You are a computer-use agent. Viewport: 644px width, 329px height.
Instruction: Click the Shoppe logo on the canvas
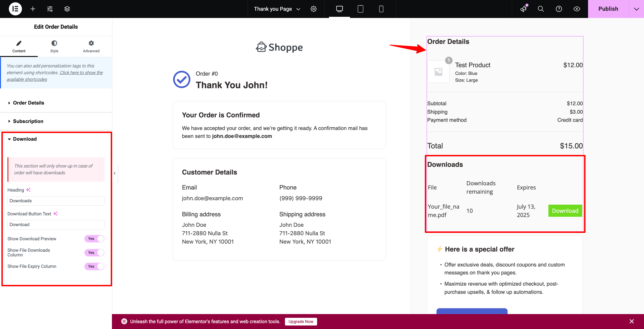click(279, 47)
